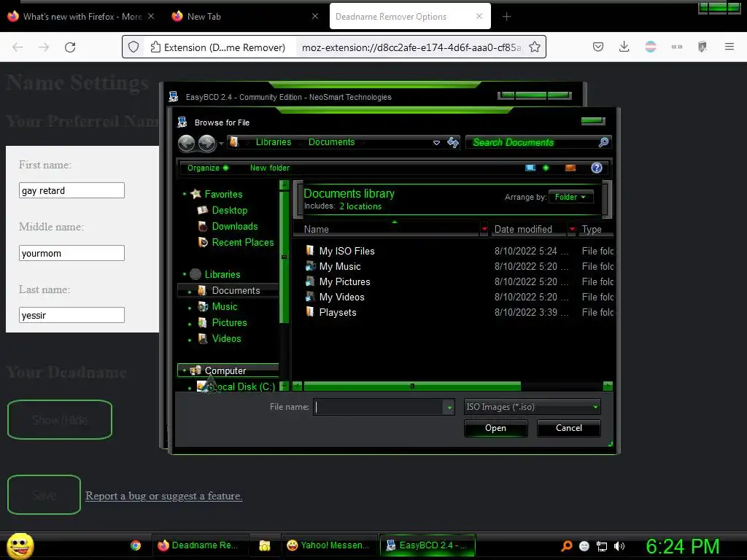Click the right arrow of the horizontal scrollbar
This screenshot has height=560, width=747.
pos(608,386)
